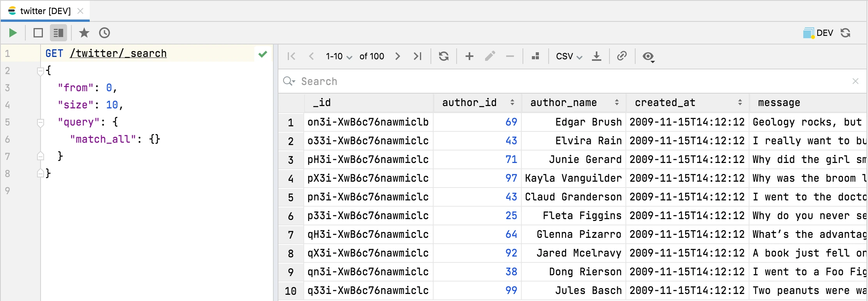868x301 pixels.
Task: Refresh the connection next to DEV
Action: [845, 33]
